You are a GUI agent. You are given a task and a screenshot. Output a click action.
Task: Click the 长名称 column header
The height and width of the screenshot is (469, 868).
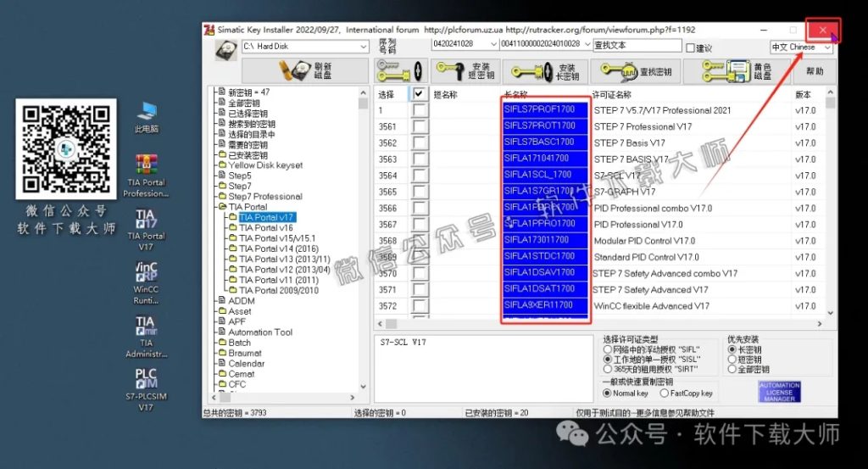click(515, 95)
